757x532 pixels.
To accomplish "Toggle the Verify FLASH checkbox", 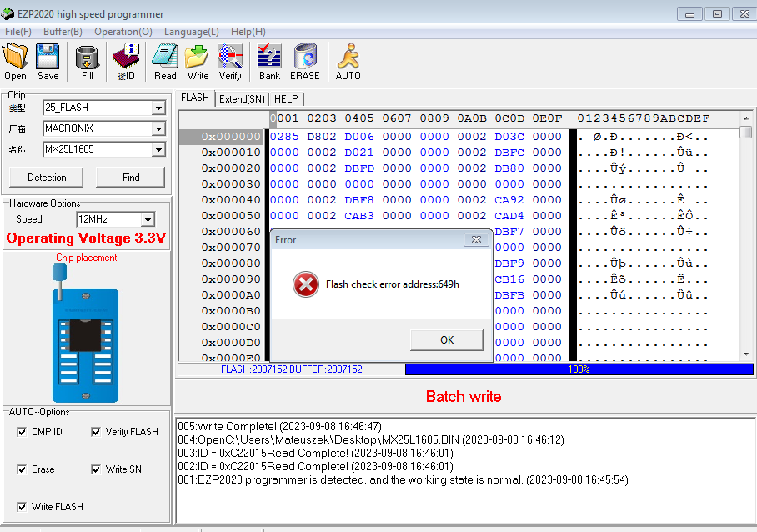I will 96,432.
